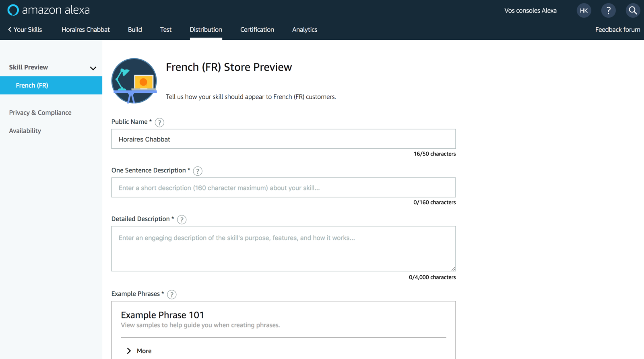This screenshot has width=644, height=359.
Task: Click the Amazon Alexa logo
Action: click(49, 10)
